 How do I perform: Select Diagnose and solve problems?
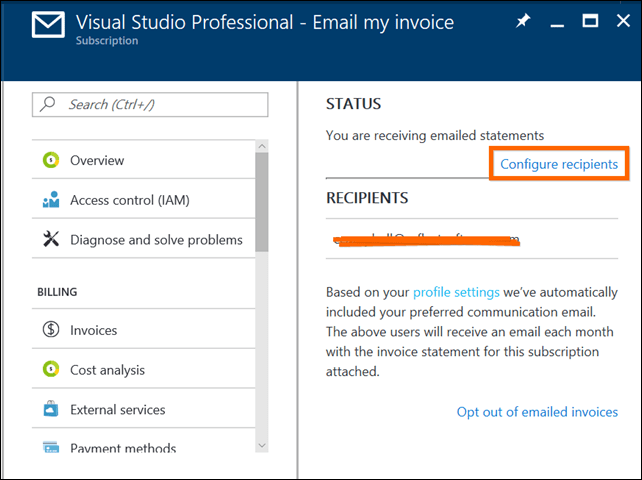click(x=156, y=240)
